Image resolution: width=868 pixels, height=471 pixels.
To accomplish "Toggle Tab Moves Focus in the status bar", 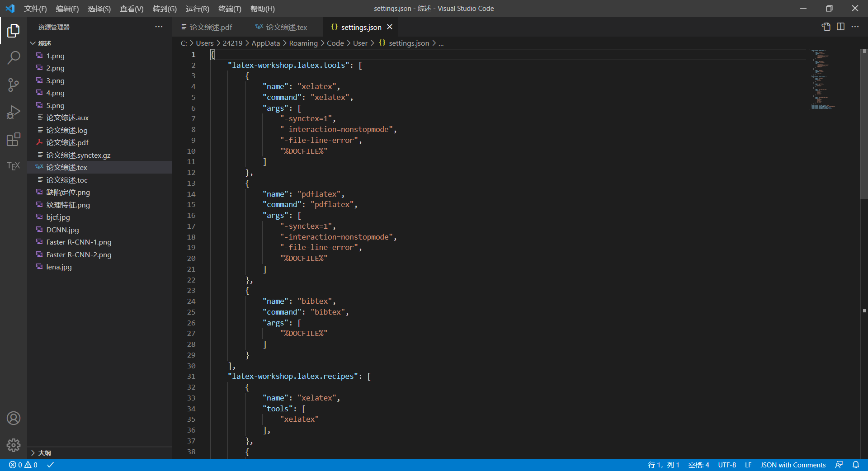I will [x=840, y=465].
